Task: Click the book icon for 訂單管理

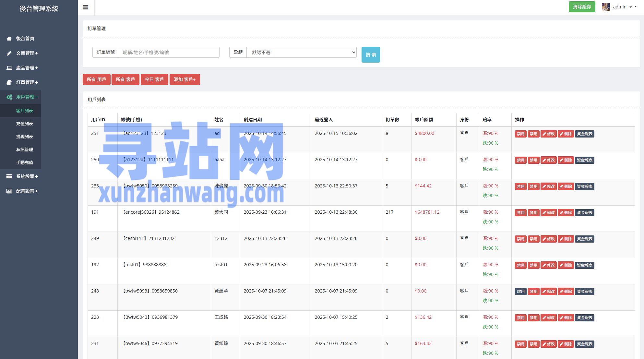Action: [9, 82]
